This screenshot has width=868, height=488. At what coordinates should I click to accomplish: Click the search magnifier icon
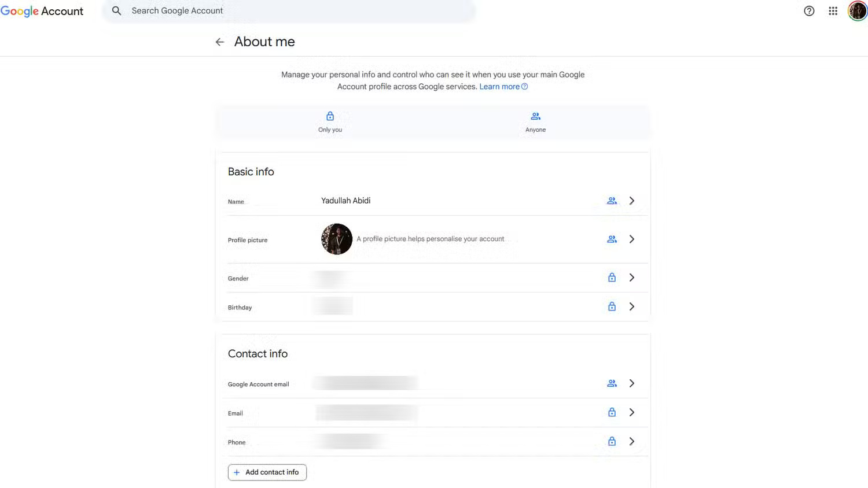pyautogui.click(x=116, y=10)
